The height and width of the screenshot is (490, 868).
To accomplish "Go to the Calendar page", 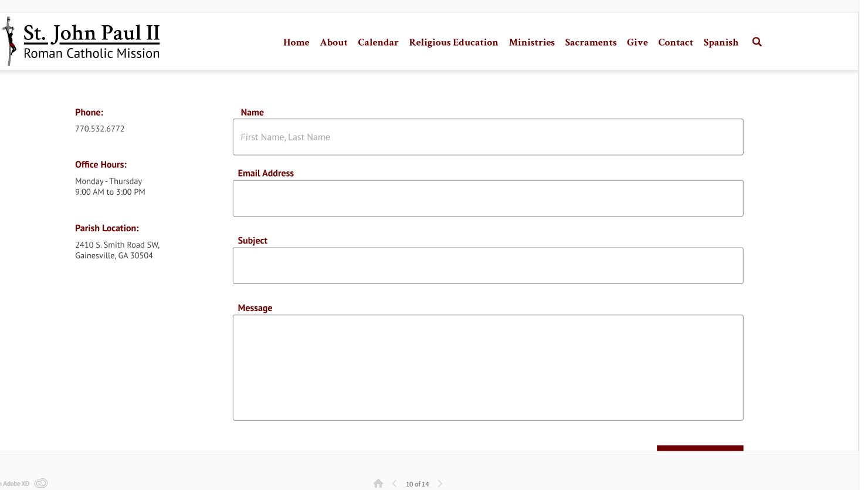I will click(378, 42).
